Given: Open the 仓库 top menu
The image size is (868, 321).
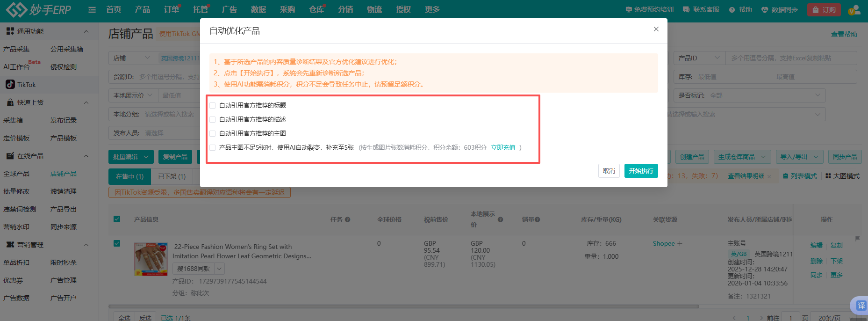Looking at the screenshot, I should click(316, 9).
